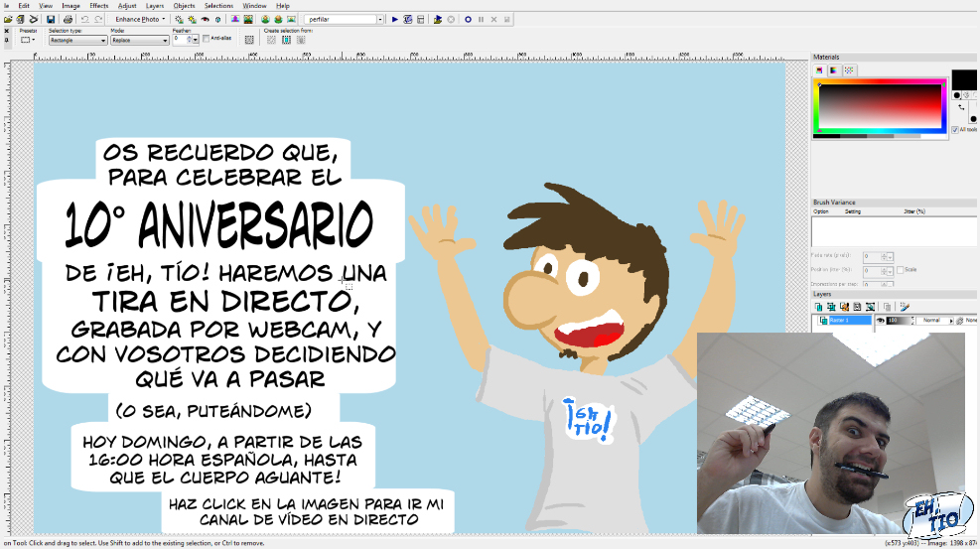The height and width of the screenshot is (549, 980).
Task: Click the Enhance Photo button
Action: click(x=140, y=19)
